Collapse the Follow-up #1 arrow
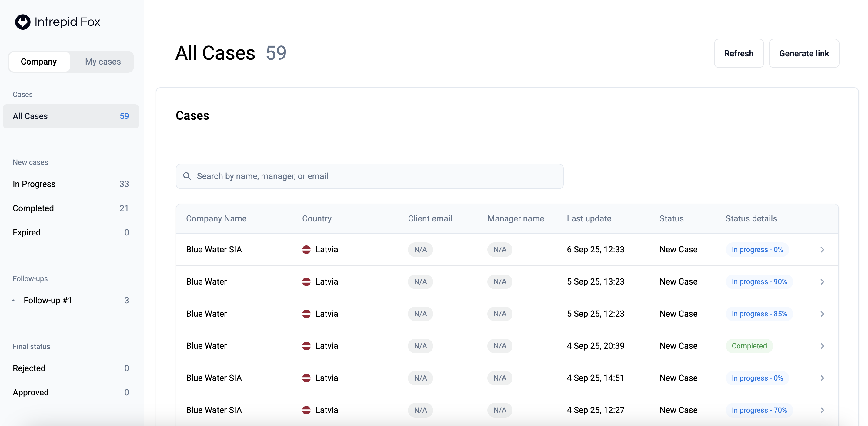 click(x=13, y=300)
